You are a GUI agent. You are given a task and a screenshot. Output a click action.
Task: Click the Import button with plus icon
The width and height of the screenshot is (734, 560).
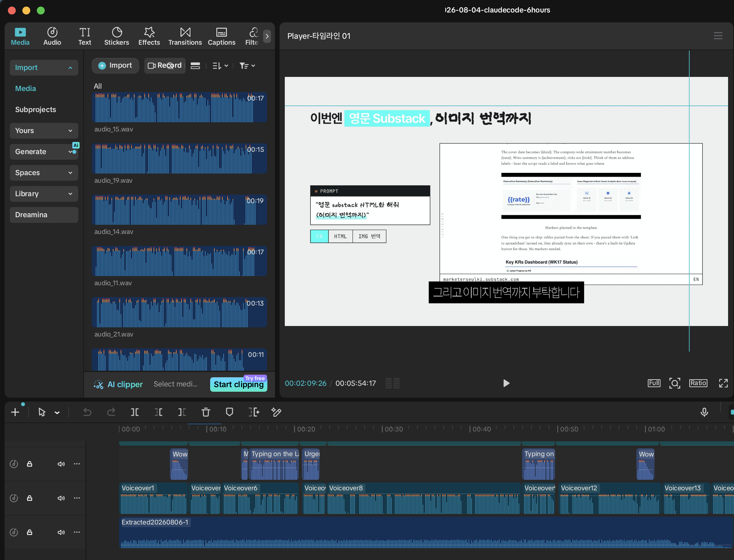click(115, 66)
